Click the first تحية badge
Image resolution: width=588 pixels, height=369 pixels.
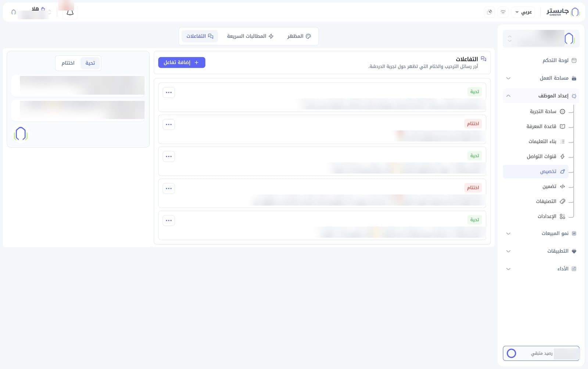coord(474,92)
